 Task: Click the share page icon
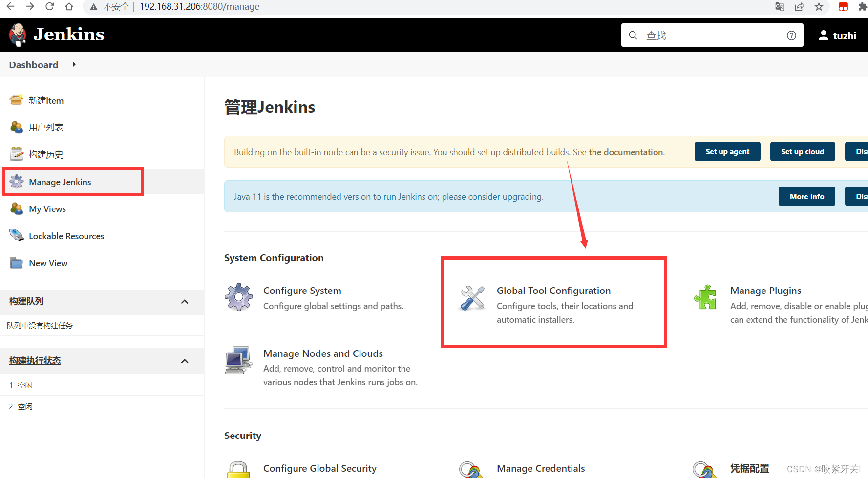pyautogui.click(x=800, y=7)
